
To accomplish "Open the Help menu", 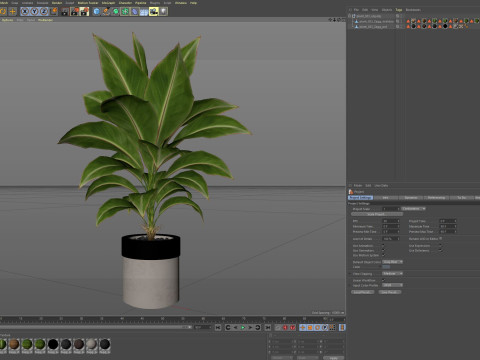I will tap(193, 3).
